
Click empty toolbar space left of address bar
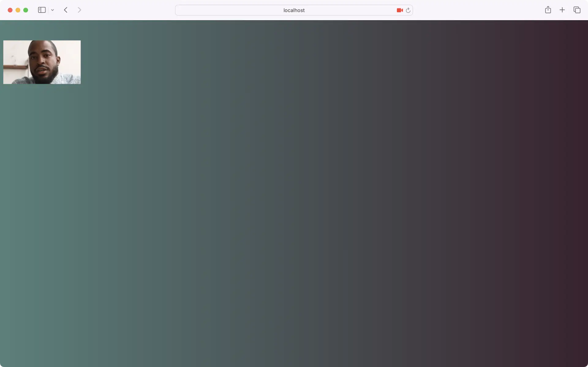[x=129, y=10]
